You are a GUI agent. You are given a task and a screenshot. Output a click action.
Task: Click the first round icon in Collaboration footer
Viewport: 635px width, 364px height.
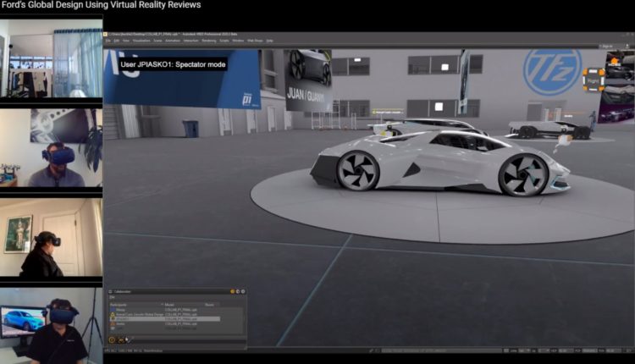point(111,339)
